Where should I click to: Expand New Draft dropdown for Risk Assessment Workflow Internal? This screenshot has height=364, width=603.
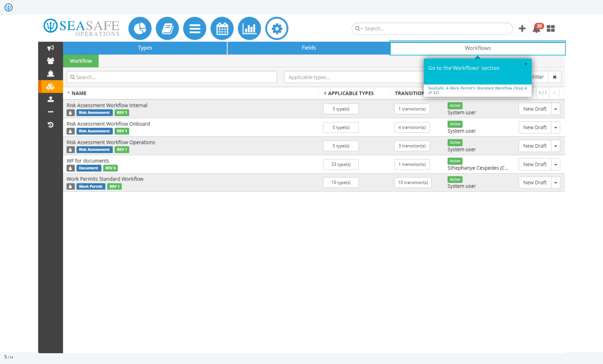click(555, 109)
